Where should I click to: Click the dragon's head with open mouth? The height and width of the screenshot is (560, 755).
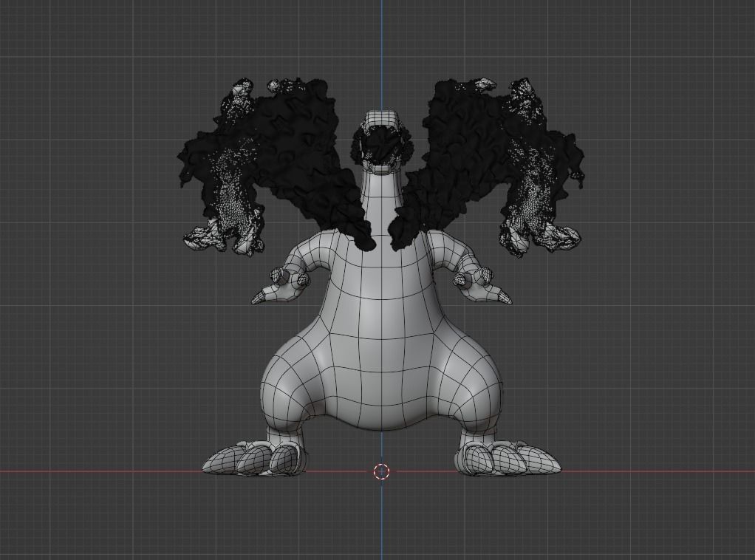(x=381, y=142)
